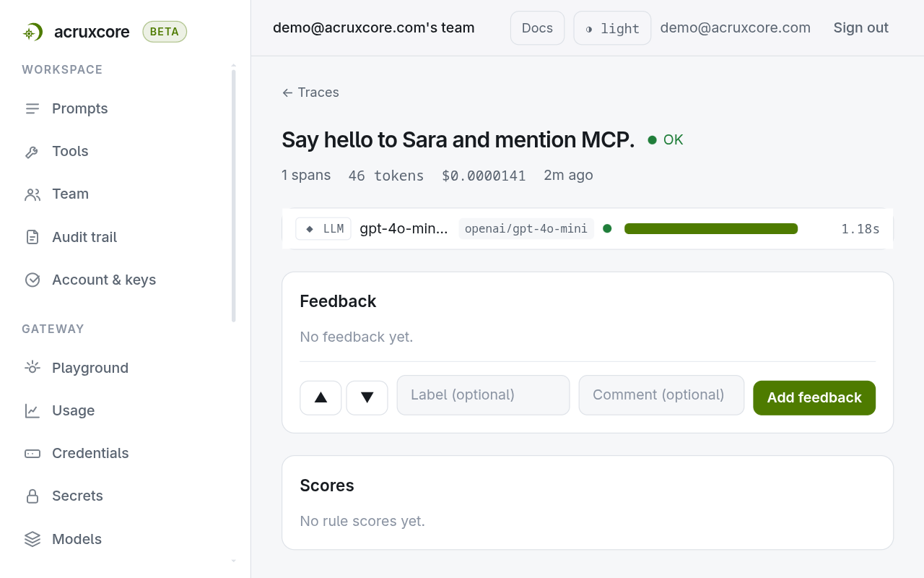Click the Usage chart icon

pyautogui.click(x=32, y=410)
